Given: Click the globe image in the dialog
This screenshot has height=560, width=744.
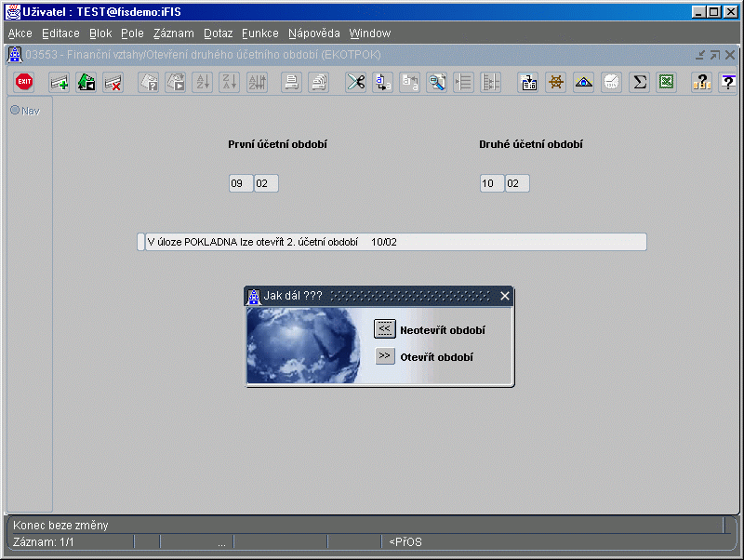Looking at the screenshot, I should 304,345.
